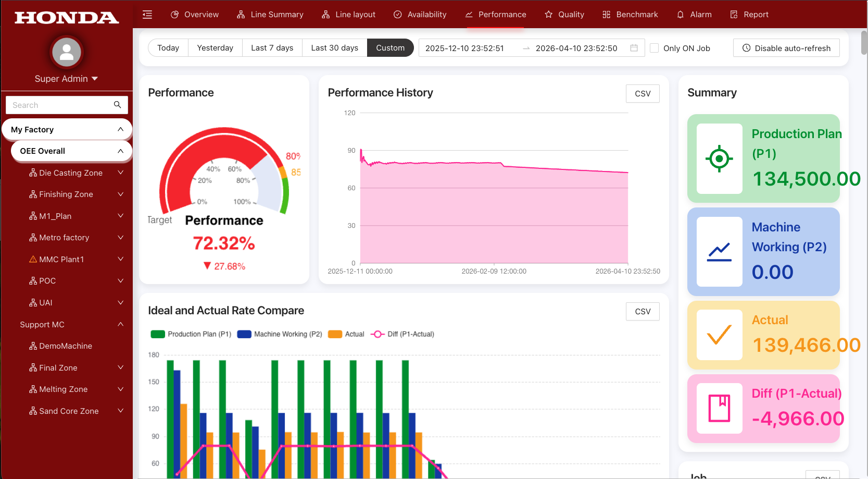Click the MMC Plant1 warning icon
868x479 pixels.
(33, 259)
